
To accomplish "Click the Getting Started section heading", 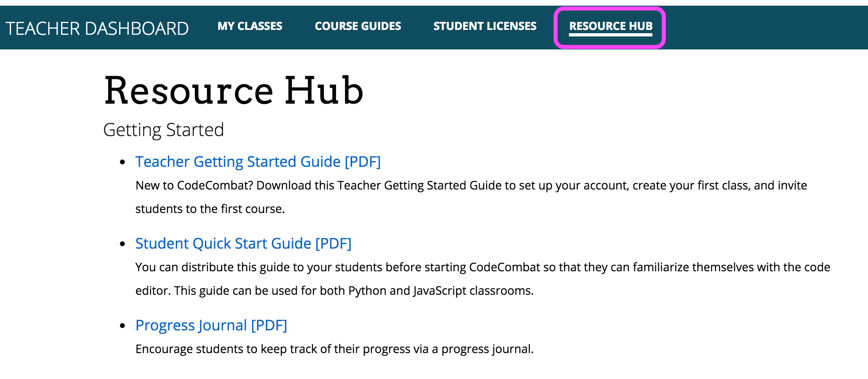I will [163, 130].
